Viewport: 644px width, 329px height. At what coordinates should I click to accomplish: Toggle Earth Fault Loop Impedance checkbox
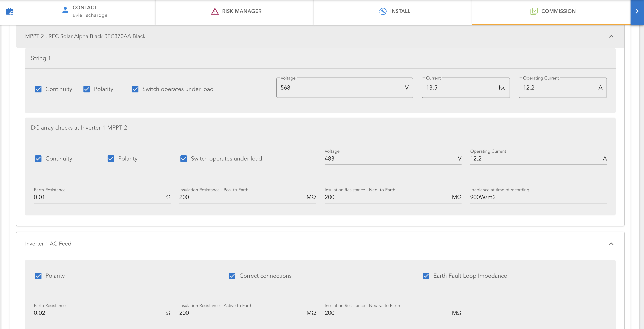pos(426,276)
